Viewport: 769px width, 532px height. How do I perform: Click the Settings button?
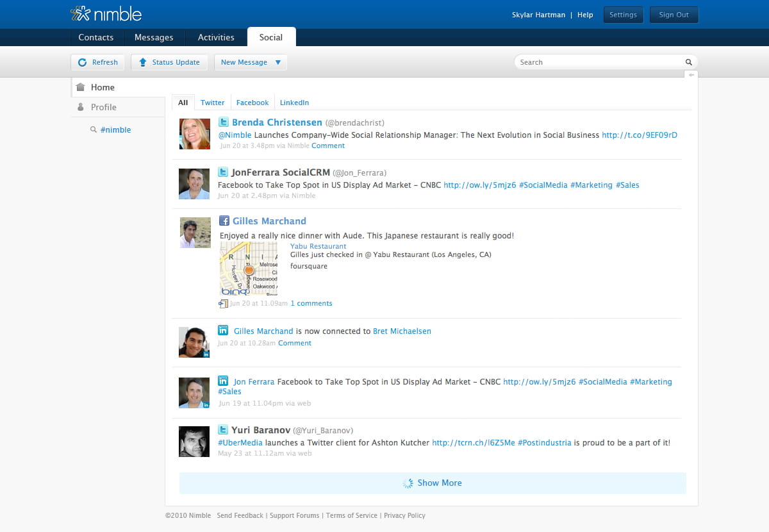(623, 15)
